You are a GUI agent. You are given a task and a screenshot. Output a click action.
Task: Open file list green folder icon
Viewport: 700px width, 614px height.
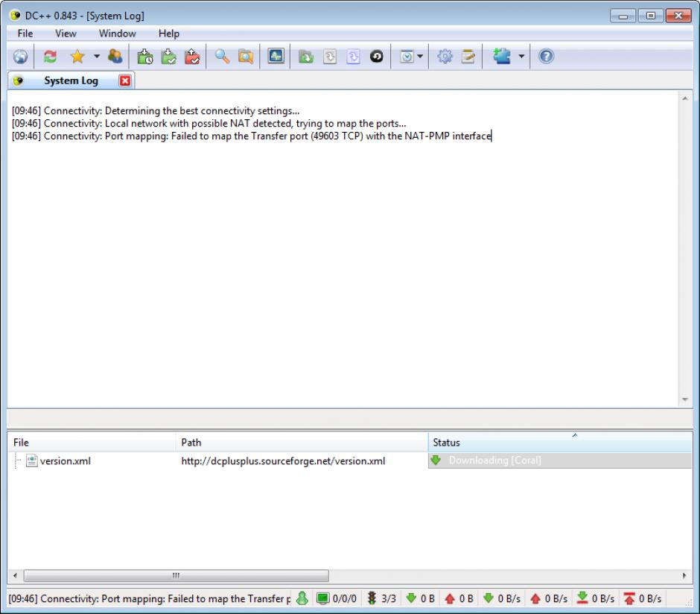(306, 57)
